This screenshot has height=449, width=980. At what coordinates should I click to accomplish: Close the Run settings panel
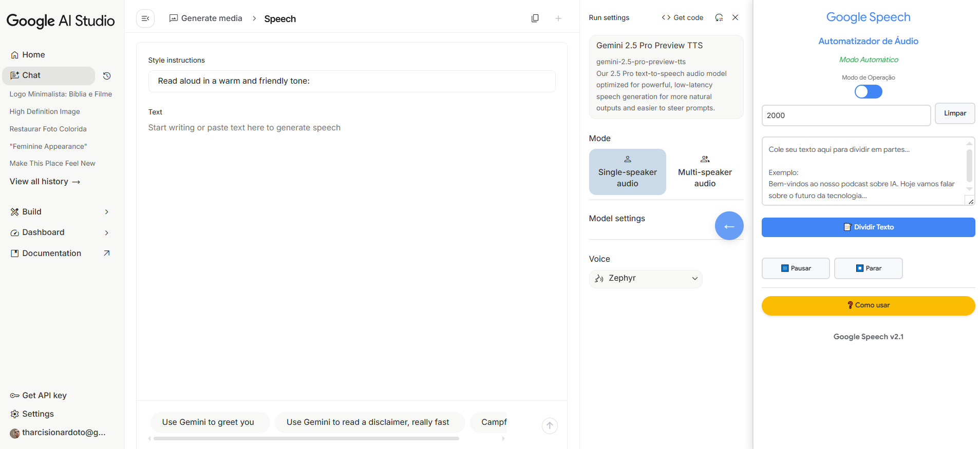pyautogui.click(x=736, y=17)
